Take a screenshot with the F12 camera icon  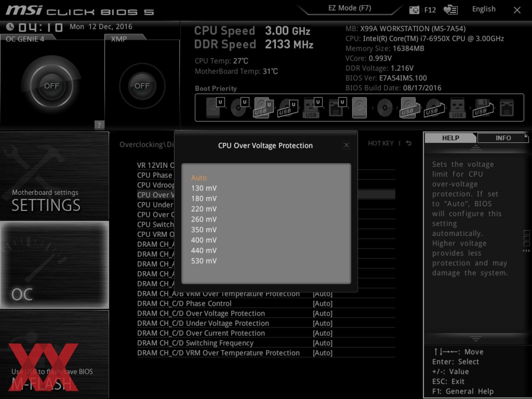tap(414, 10)
